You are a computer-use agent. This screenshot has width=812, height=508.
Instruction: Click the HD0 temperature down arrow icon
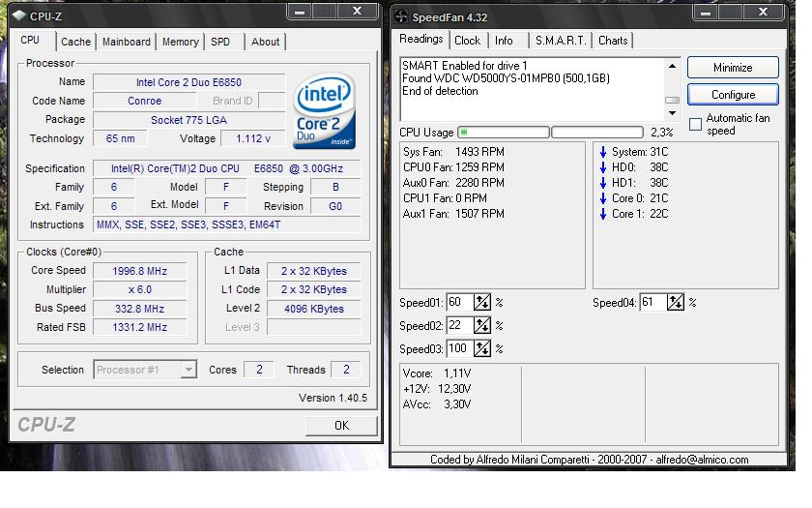(603, 167)
